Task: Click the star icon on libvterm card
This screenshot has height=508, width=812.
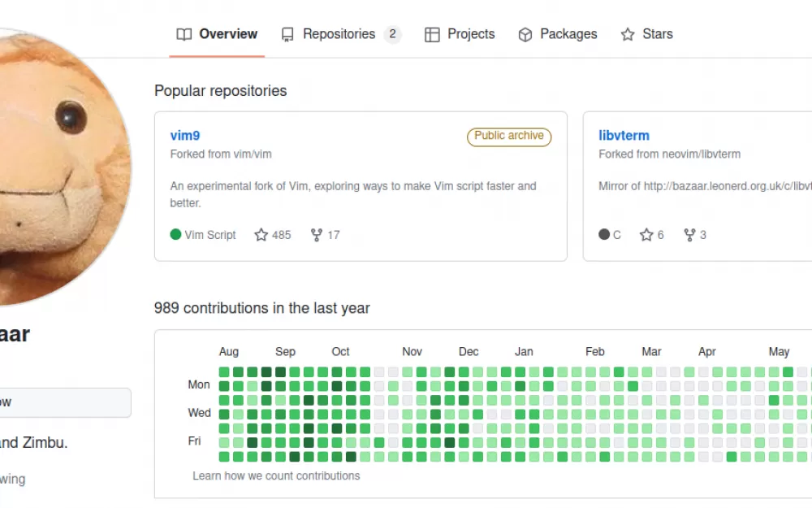Action: 646,235
